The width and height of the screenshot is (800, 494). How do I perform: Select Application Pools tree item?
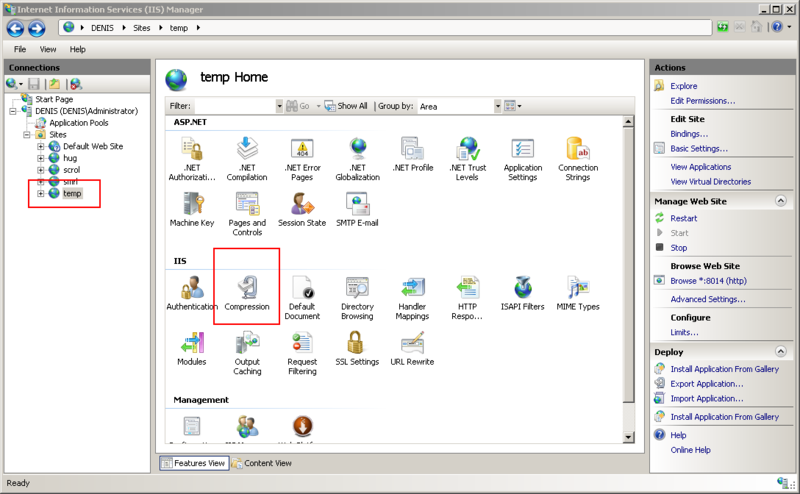79,123
